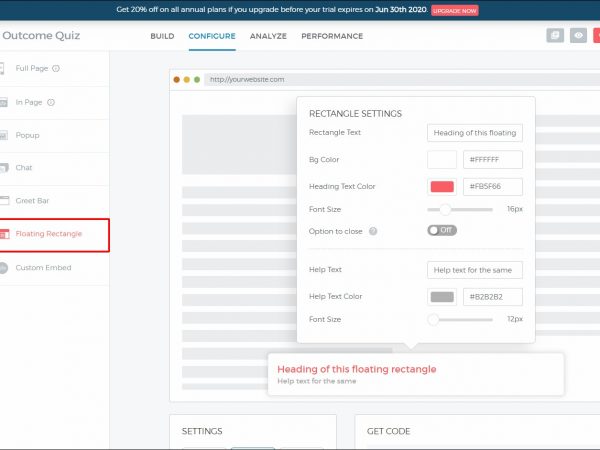Click the Chat embed icon
Screen dimensions: 600x450
click(5, 168)
